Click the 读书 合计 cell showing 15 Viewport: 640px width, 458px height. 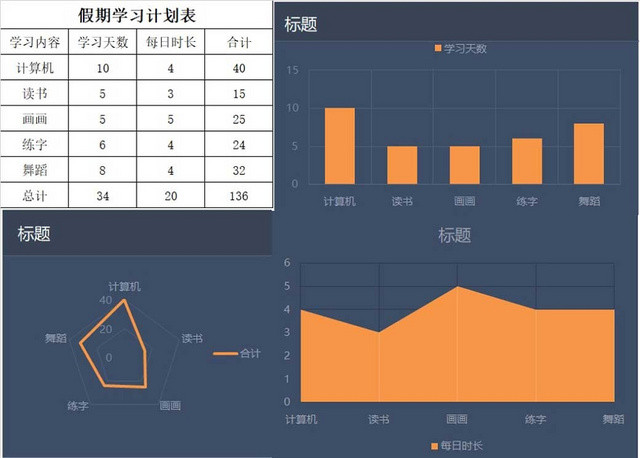(x=239, y=93)
